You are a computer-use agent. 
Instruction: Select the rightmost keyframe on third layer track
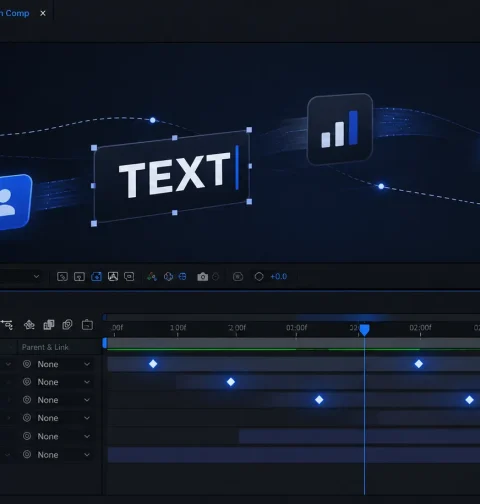[x=469, y=400]
